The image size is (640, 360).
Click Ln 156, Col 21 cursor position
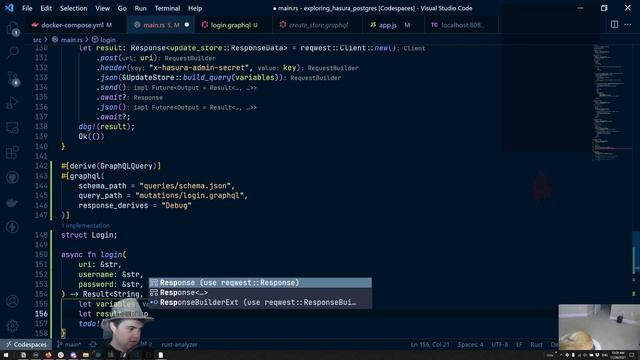[x=430, y=344]
